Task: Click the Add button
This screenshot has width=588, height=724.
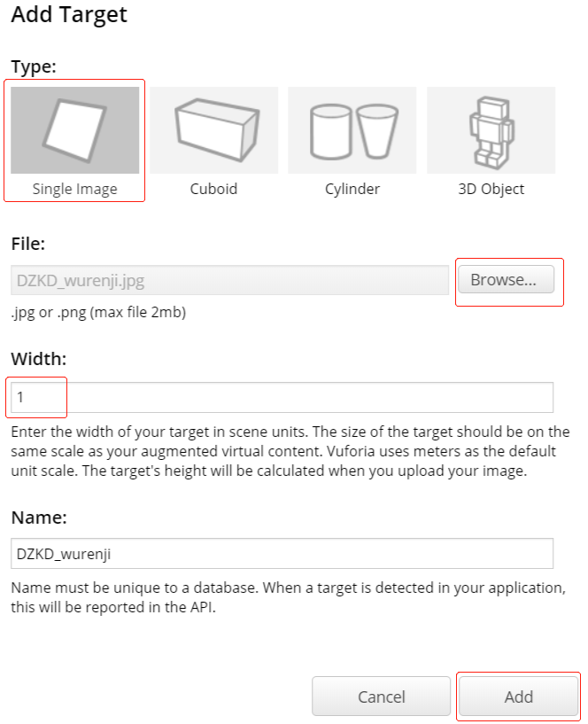Action: [x=518, y=697]
